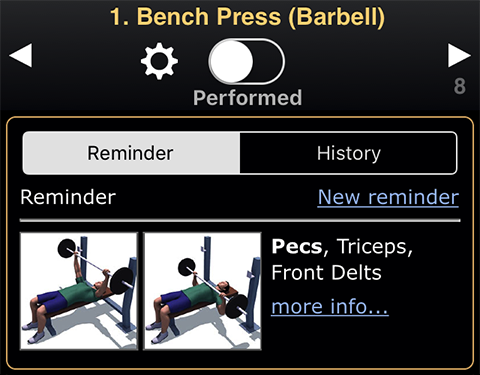Tap the divider line under Reminder heading
Screen dimensions: 480x375
tap(240, 220)
